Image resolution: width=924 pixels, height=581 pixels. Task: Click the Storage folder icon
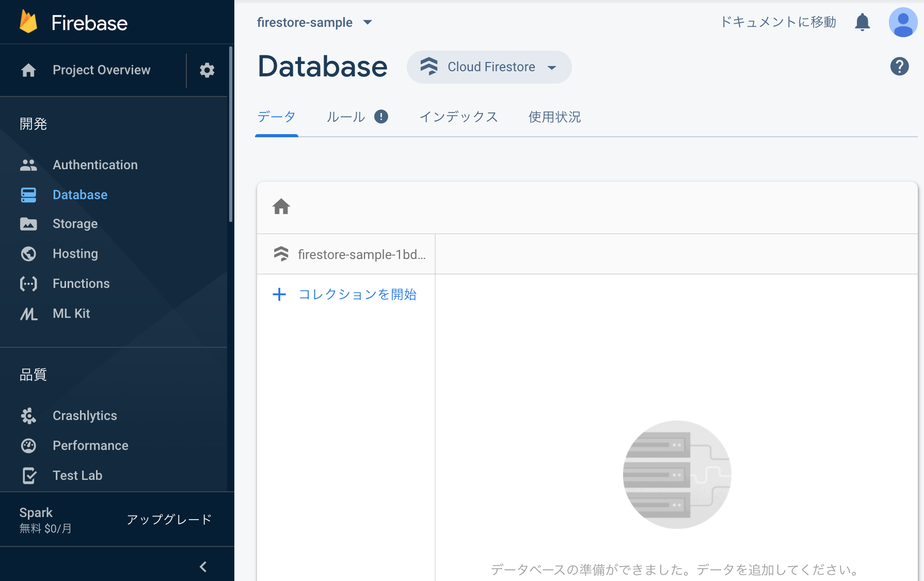[28, 224]
